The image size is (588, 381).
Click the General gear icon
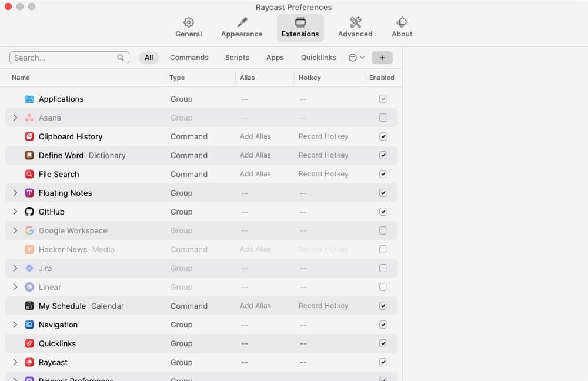coord(188,22)
